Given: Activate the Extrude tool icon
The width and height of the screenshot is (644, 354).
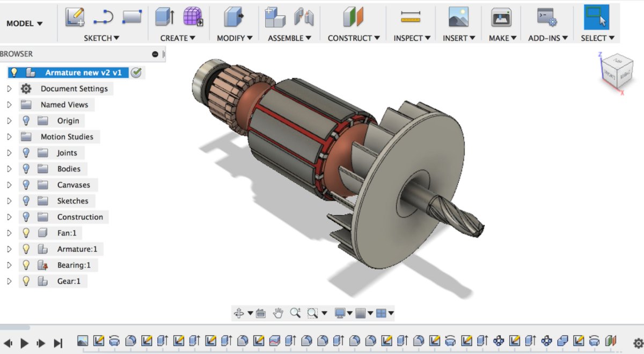Looking at the screenshot, I should (x=163, y=17).
